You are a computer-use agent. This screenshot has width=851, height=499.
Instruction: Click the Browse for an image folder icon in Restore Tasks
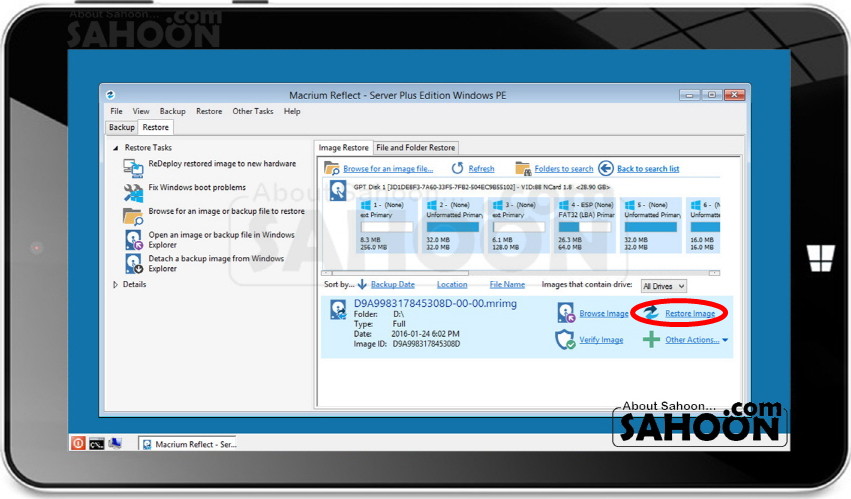[x=133, y=216]
